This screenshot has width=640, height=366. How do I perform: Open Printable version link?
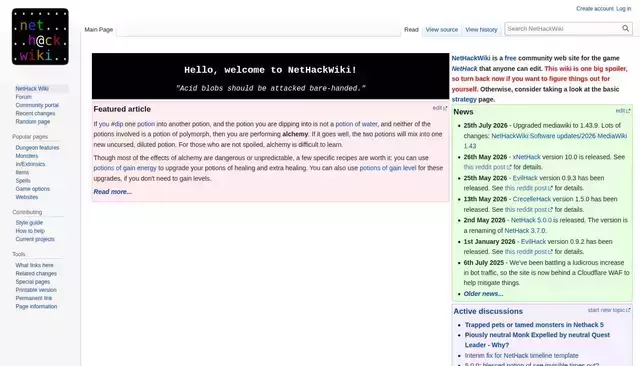[36, 290]
